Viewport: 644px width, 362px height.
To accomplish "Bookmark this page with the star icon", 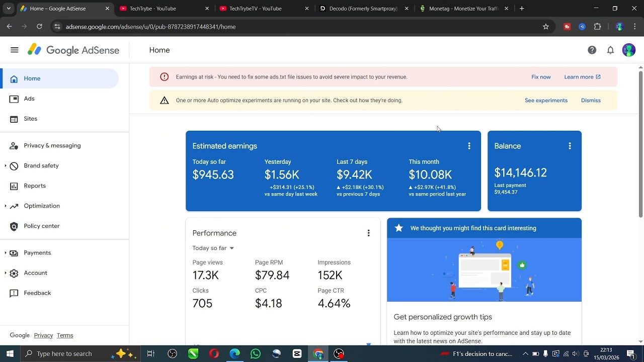I will click(546, 27).
